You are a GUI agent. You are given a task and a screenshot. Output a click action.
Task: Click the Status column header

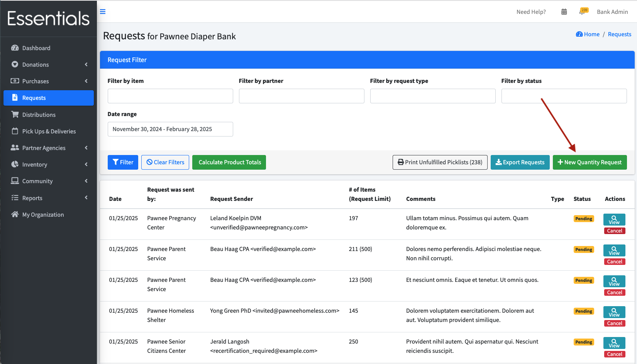pos(582,199)
